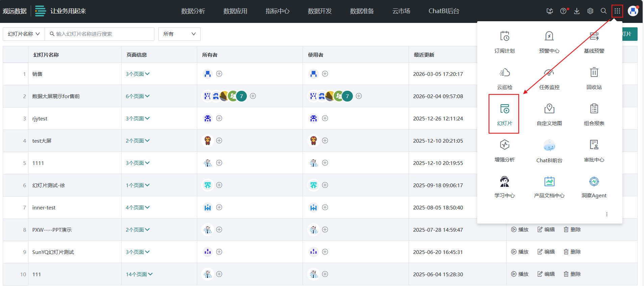Switch to 指标中心 in navigation
The image size is (644, 286).
(277, 11)
